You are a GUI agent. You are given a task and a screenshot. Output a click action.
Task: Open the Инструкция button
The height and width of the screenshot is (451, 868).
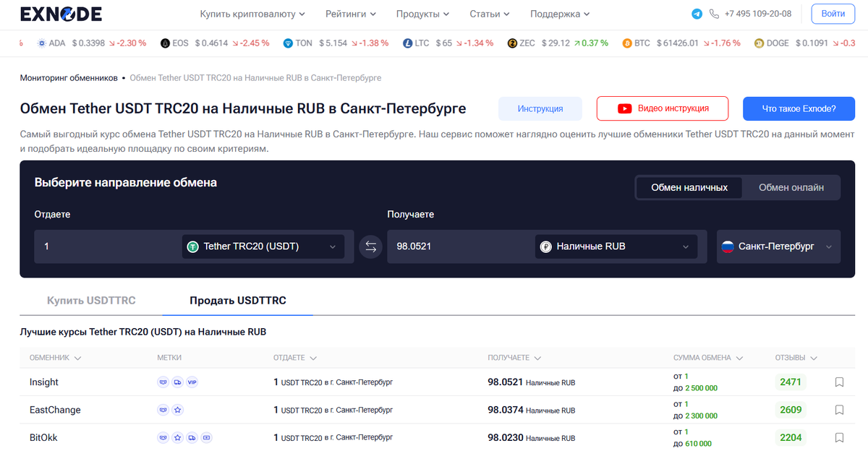pos(540,108)
